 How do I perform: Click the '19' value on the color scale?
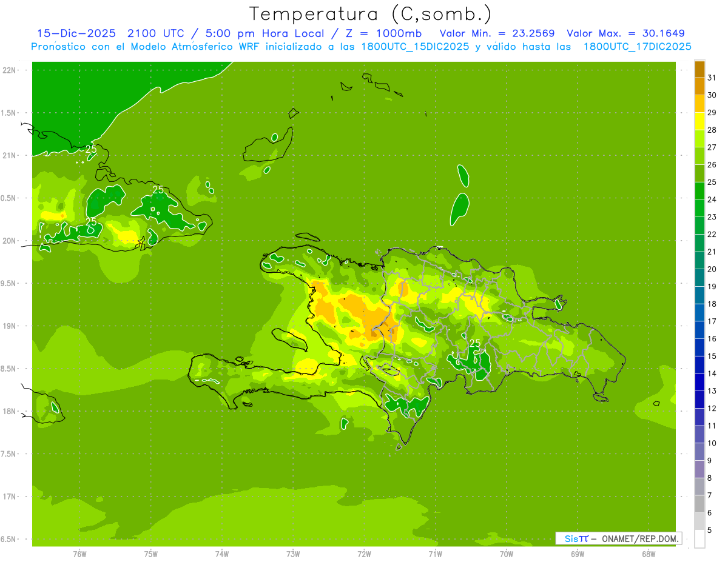click(712, 286)
